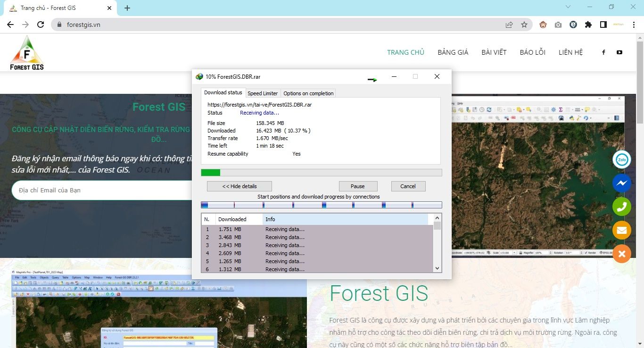Close the floating contact buttons with X
The height and width of the screenshot is (348, 644).
pos(621,254)
